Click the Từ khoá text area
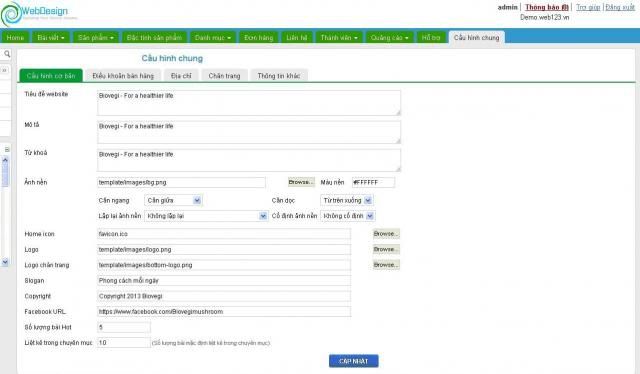The image size is (640, 374). [249, 160]
